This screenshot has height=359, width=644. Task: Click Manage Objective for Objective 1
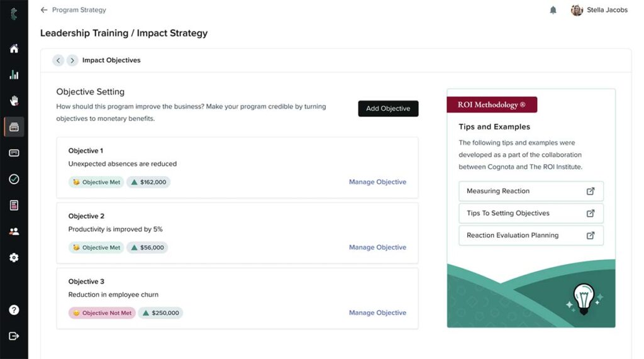coord(377,182)
